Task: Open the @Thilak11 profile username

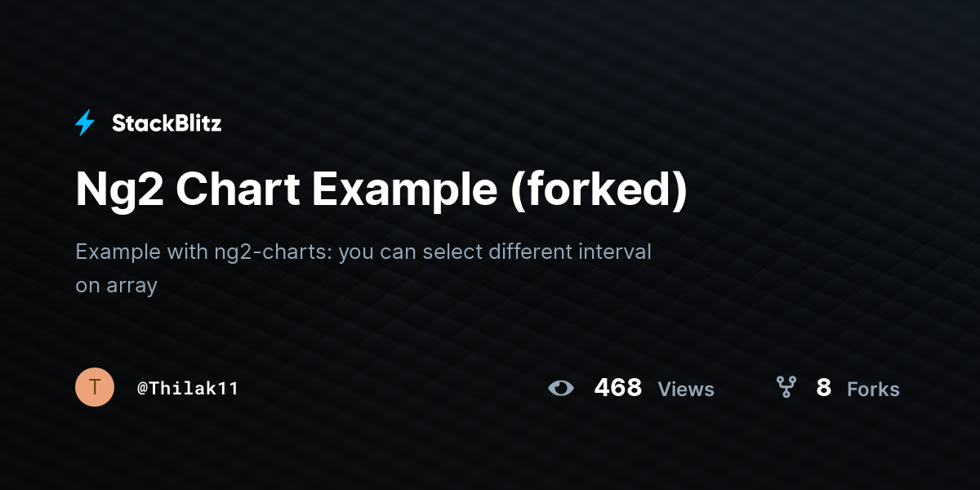Action: 188,388
